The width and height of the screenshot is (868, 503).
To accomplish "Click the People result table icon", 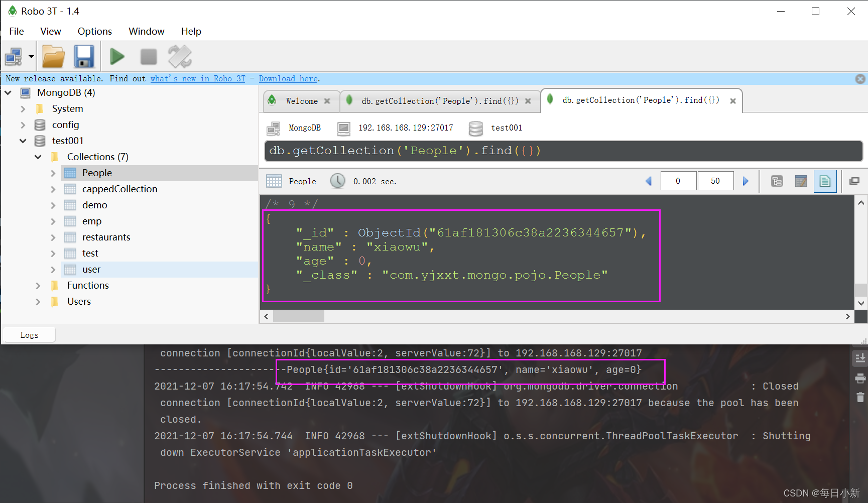I will point(274,182).
